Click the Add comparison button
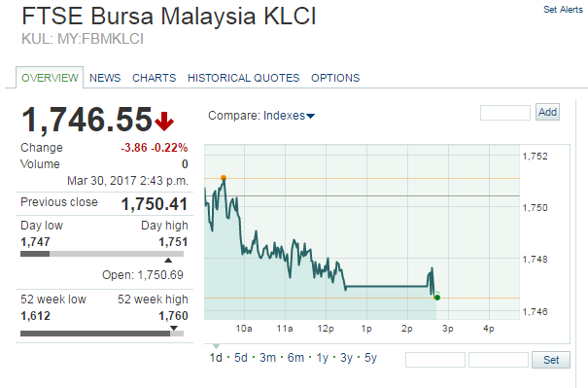The width and height of the screenshot is (588, 388). 547,112
